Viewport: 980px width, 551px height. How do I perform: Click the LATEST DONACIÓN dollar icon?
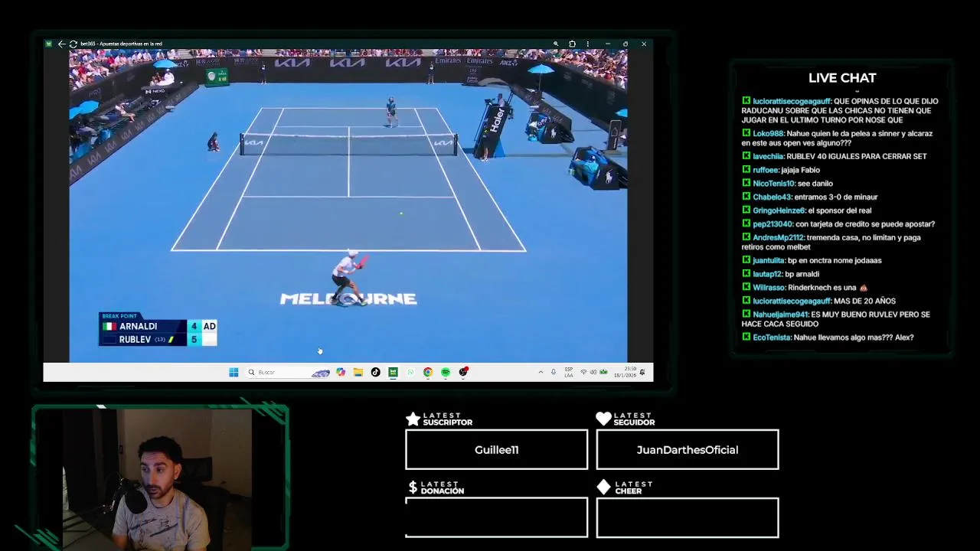(413, 487)
